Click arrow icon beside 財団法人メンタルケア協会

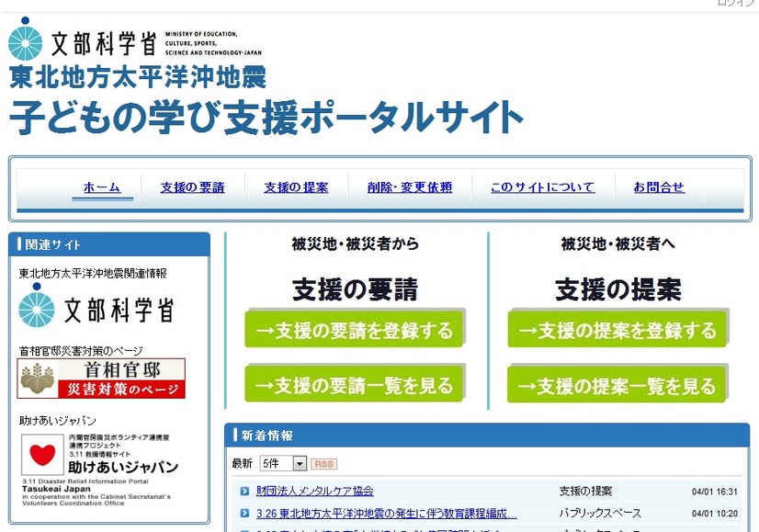(x=245, y=491)
